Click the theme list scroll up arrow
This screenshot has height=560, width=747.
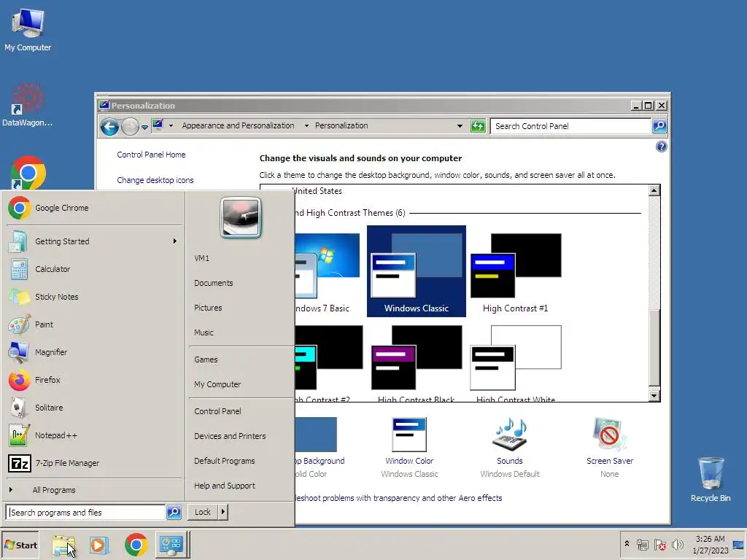[x=654, y=190]
